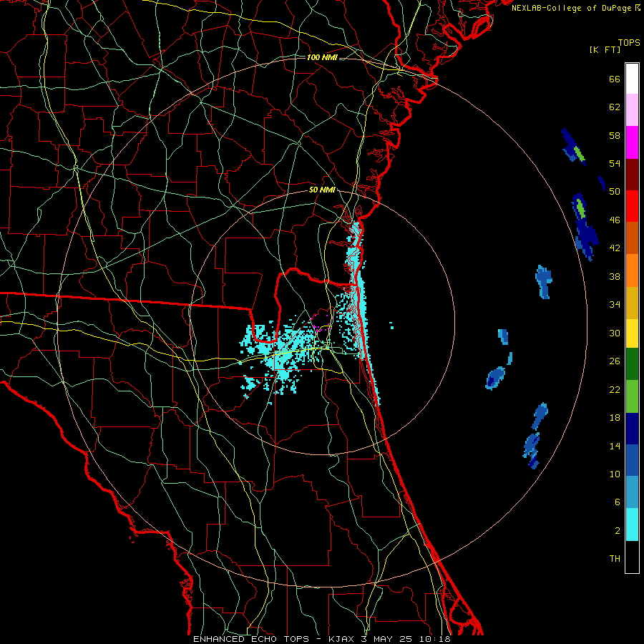Click the KJAX radar site identifier
The width and height of the screenshot is (644, 644).
[x=343, y=639]
